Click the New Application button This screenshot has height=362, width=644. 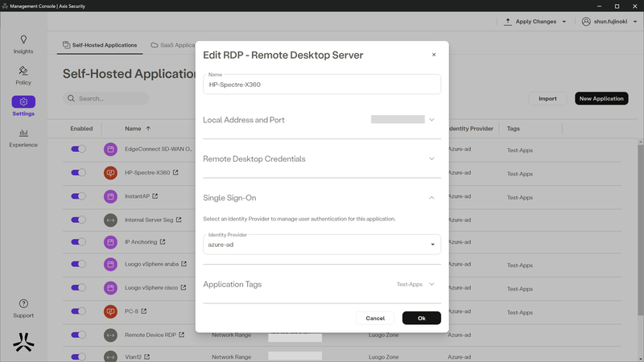pos(601,98)
